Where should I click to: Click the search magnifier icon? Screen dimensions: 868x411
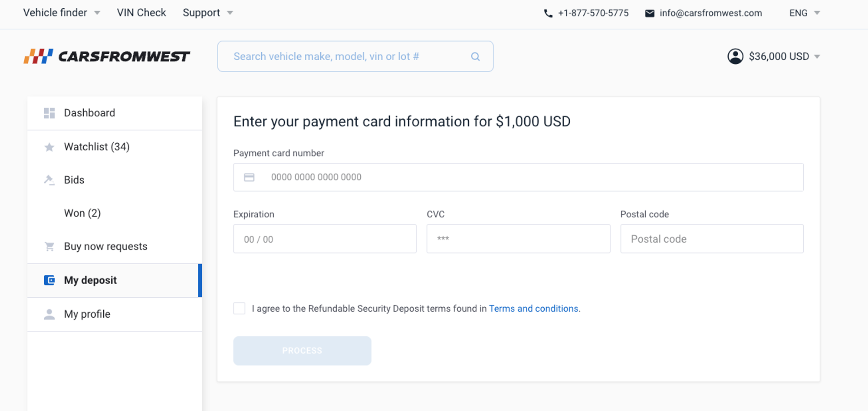point(475,56)
